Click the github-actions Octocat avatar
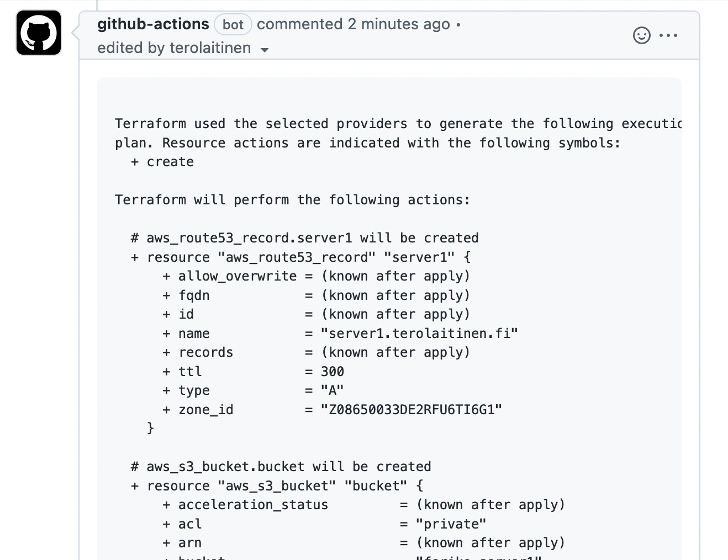Viewport: 728px width, 560px height. [x=39, y=33]
